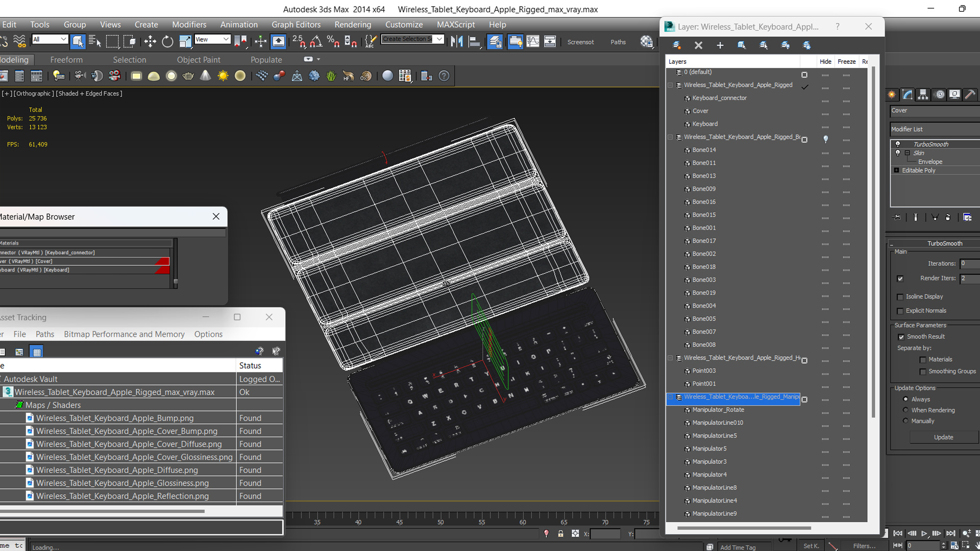Open the selection filter All dropdown
This screenshot has width=980, height=551.
pyautogui.click(x=50, y=39)
